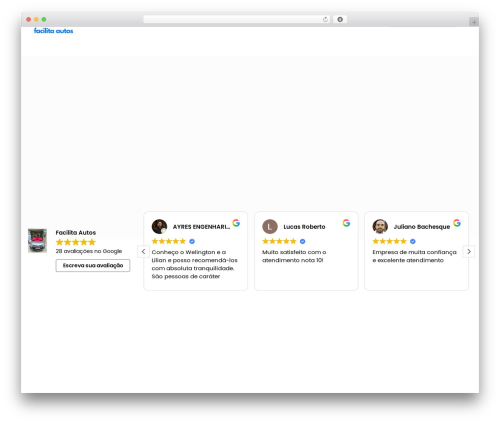
Task: Select review text Empresa de muita confiança
Action: pyautogui.click(x=414, y=256)
